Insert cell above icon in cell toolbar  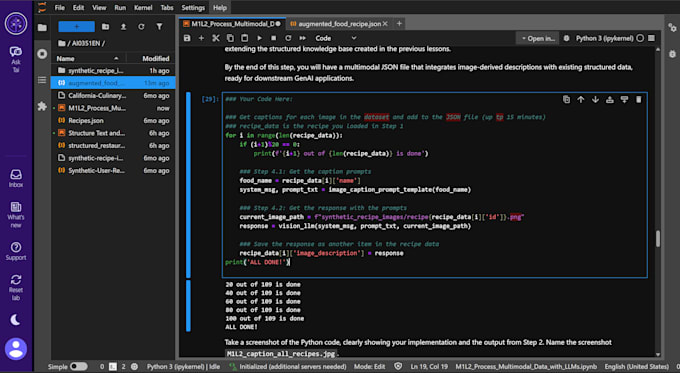[610, 100]
